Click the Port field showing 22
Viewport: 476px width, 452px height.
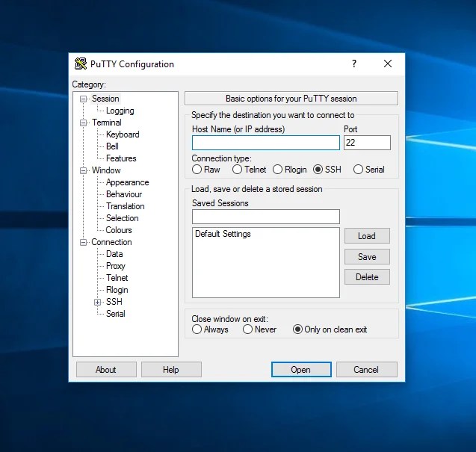[x=367, y=143]
